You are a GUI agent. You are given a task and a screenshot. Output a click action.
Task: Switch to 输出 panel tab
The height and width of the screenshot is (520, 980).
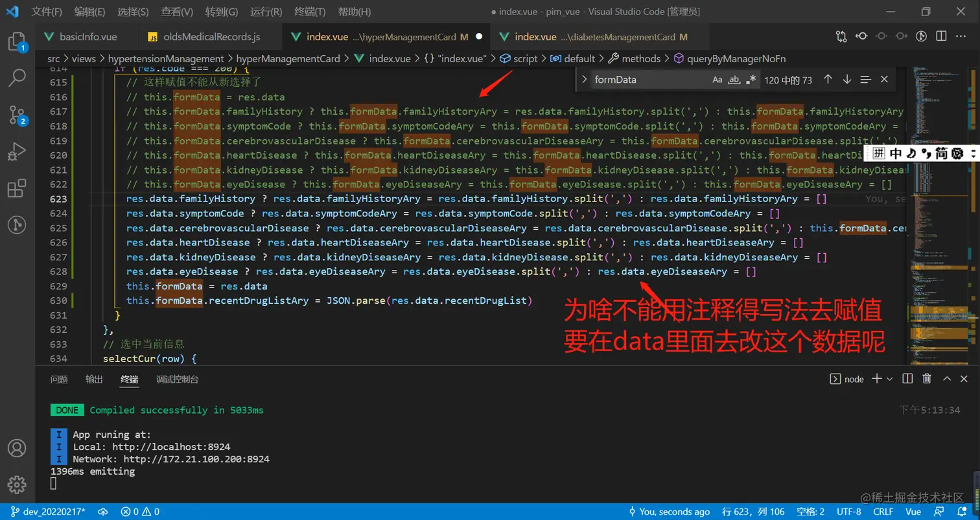[94, 379]
